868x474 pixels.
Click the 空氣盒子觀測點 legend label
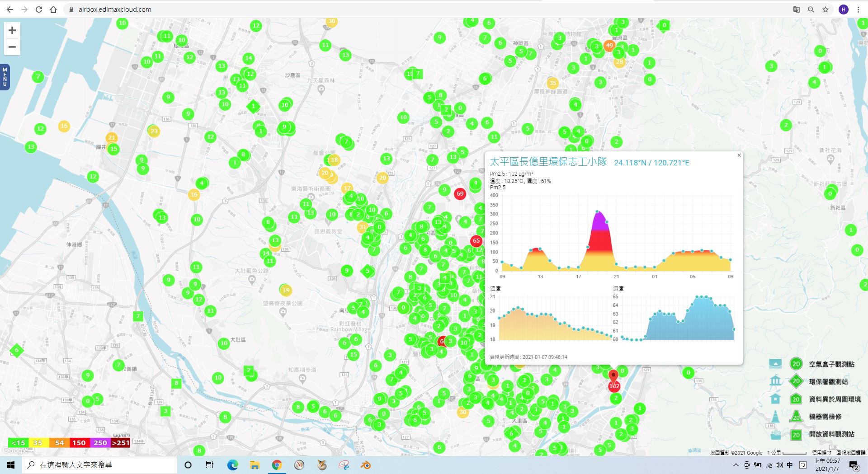tap(831, 364)
